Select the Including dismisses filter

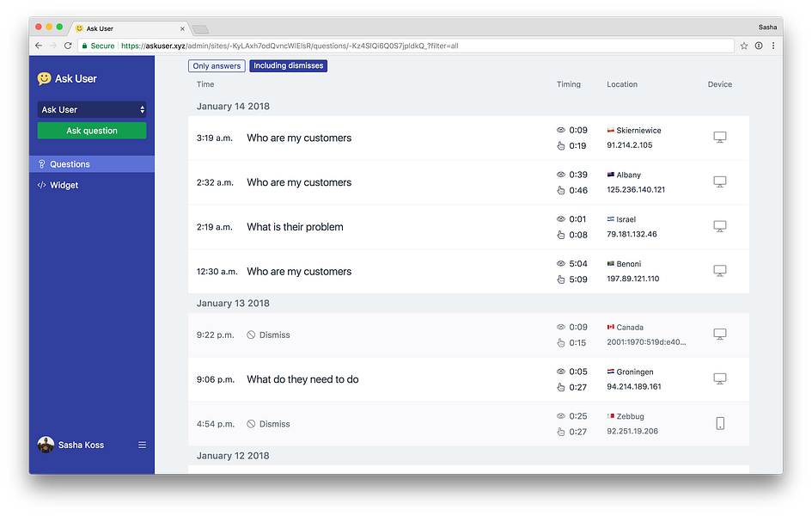(288, 66)
